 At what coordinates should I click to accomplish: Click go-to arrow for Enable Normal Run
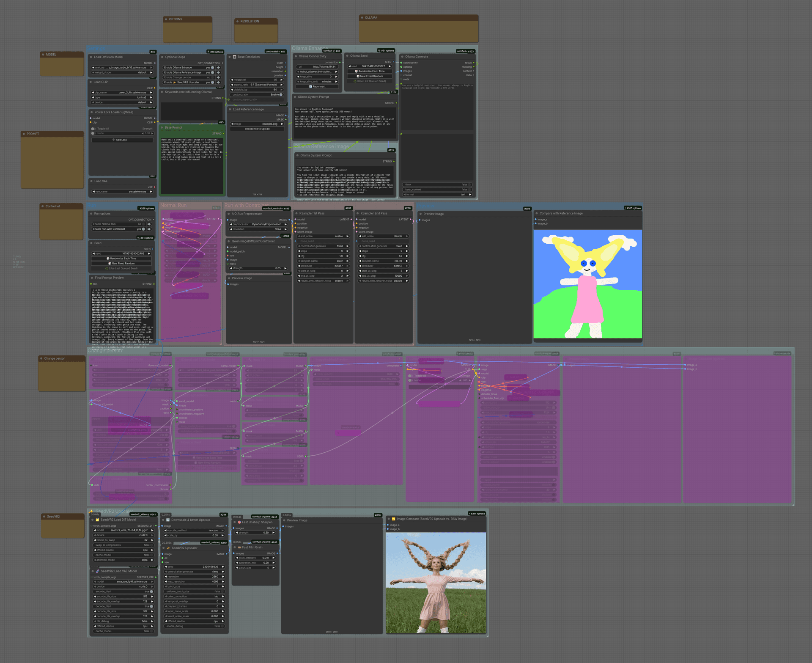pyautogui.click(x=149, y=224)
